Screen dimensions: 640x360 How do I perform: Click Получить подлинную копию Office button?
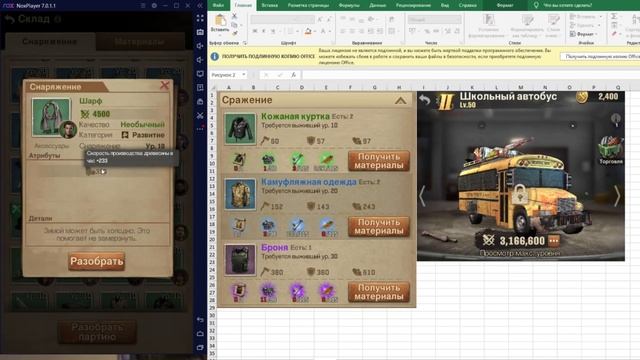(600, 56)
